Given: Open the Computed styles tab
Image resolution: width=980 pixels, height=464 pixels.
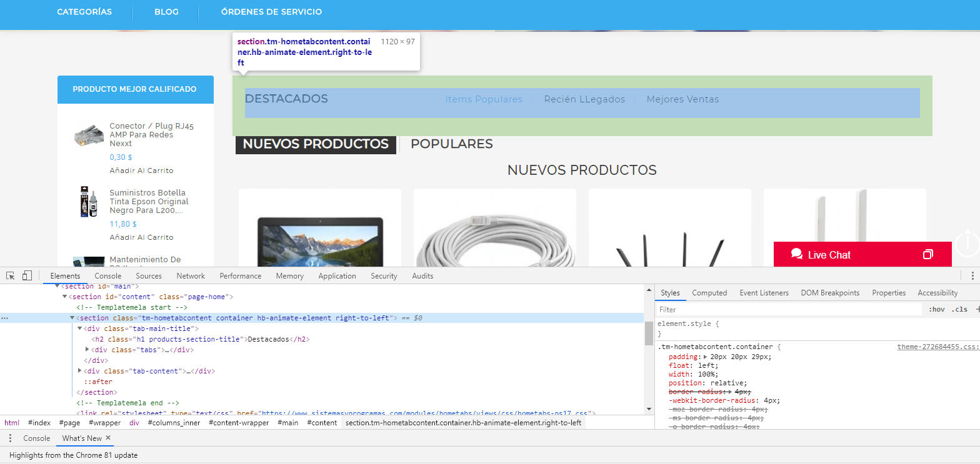Looking at the screenshot, I should (x=709, y=293).
